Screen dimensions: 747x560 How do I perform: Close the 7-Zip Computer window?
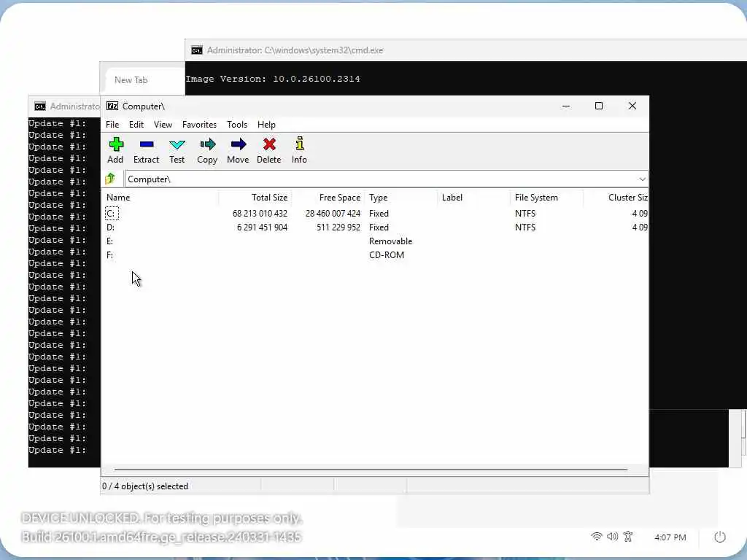(x=632, y=106)
